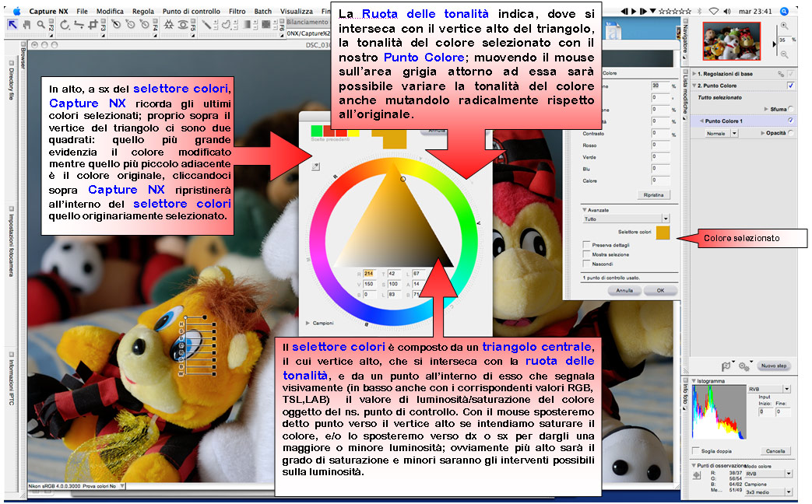Open the Tutto dropdown under Avanzate
The image size is (812, 504).
626,219
